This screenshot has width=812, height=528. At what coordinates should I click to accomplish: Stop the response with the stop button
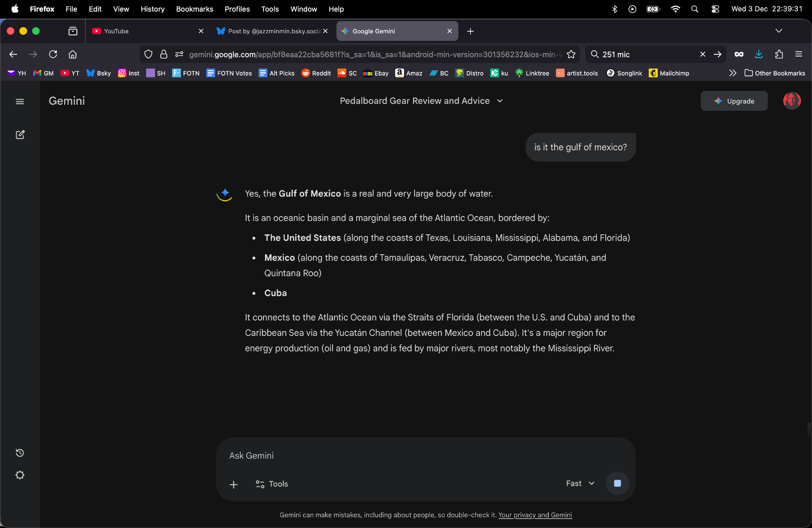click(x=617, y=483)
